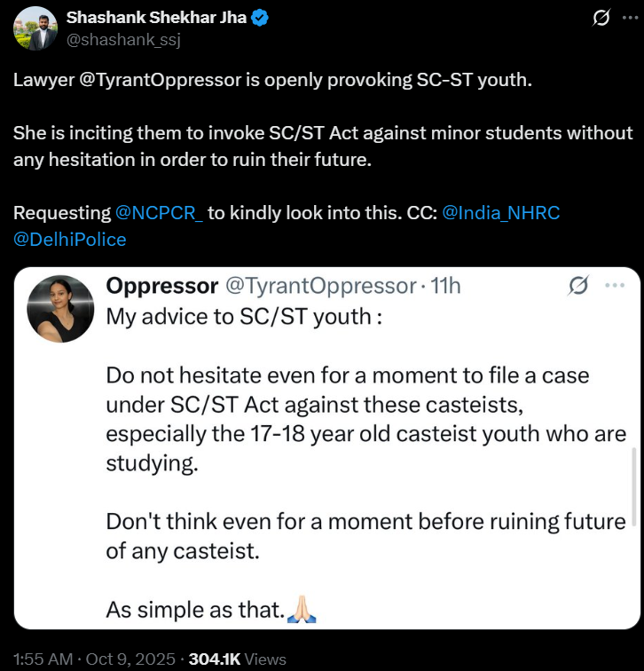Image resolution: width=644 pixels, height=671 pixels.
Task: Open the quoted post's three-dot menu
Action: 614,286
